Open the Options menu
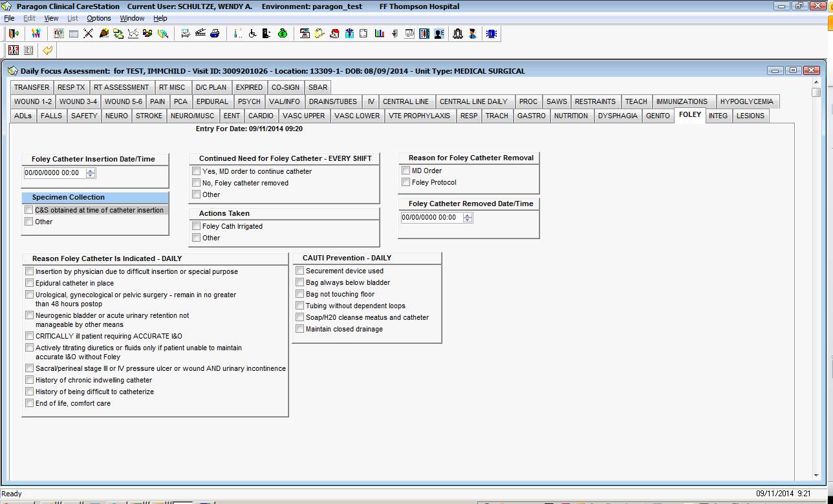 click(99, 18)
